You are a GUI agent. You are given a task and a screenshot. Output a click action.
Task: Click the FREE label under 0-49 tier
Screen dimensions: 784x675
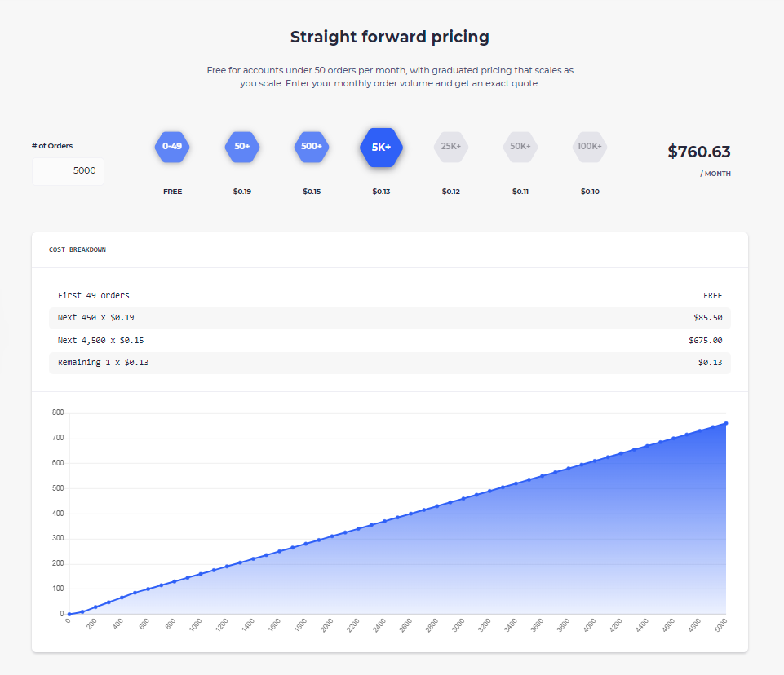(x=172, y=191)
